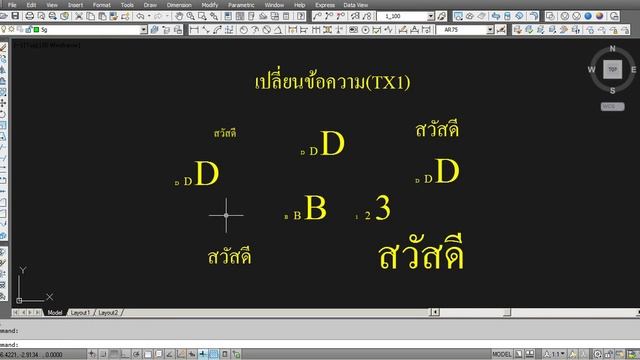Open the Dimension menu
The width and height of the screenshot is (640, 360).
point(179,5)
